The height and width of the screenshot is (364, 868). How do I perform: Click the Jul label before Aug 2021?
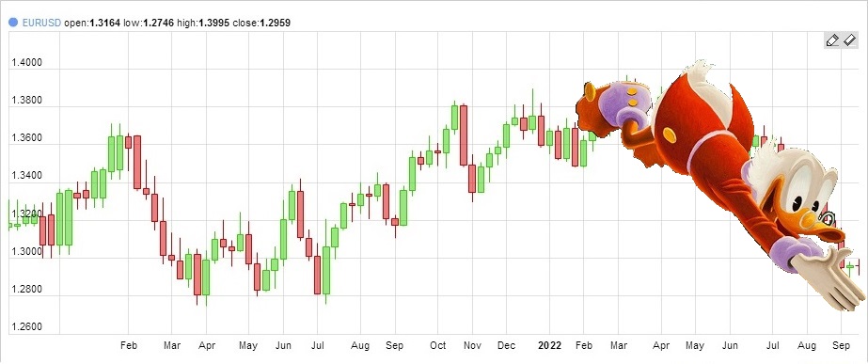318,346
